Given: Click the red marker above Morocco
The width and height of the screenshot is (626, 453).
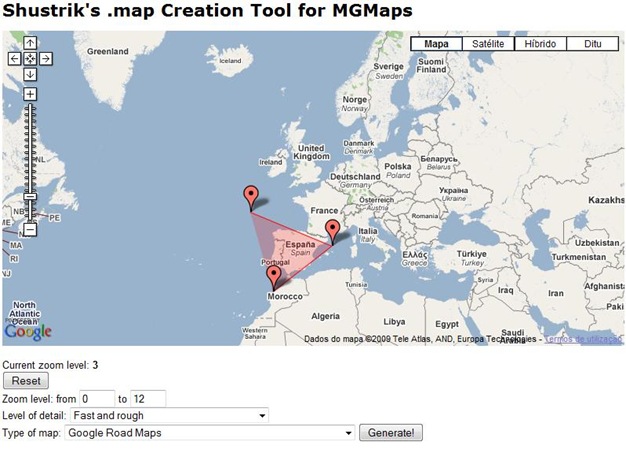Looking at the screenshot, I should (274, 278).
